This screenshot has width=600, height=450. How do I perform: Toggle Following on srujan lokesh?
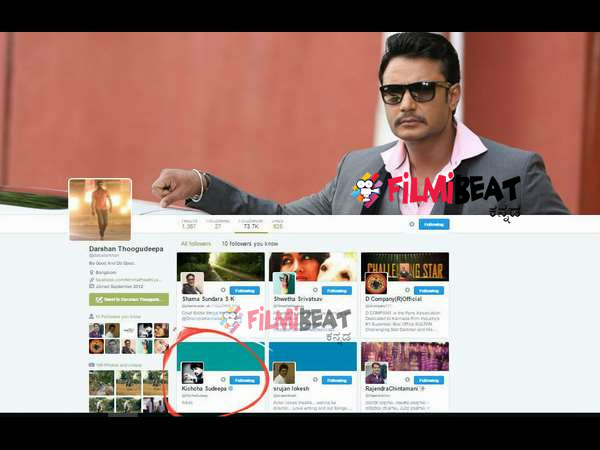click(x=337, y=380)
